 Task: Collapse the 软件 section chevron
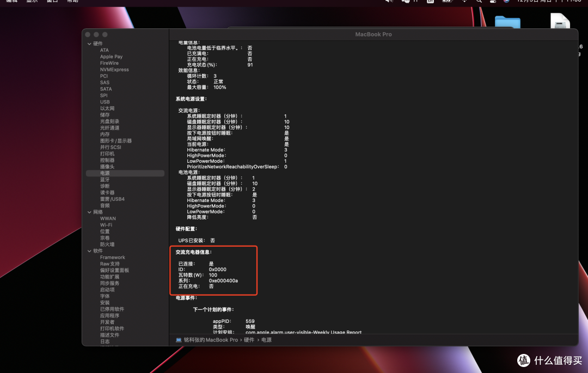point(89,251)
